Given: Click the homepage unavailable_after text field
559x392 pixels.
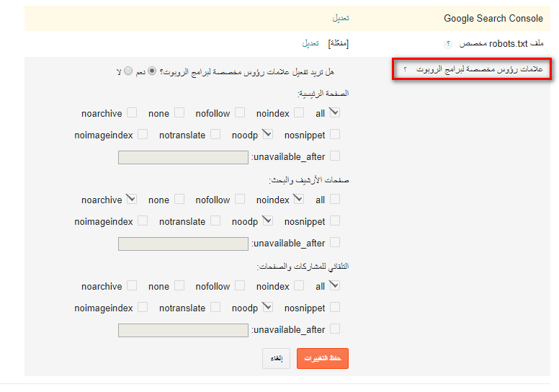Looking at the screenshot, I should [x=183, y=157].
